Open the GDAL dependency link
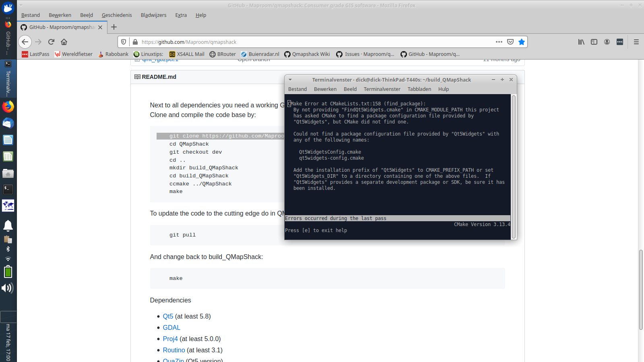 tap(171, 327)
